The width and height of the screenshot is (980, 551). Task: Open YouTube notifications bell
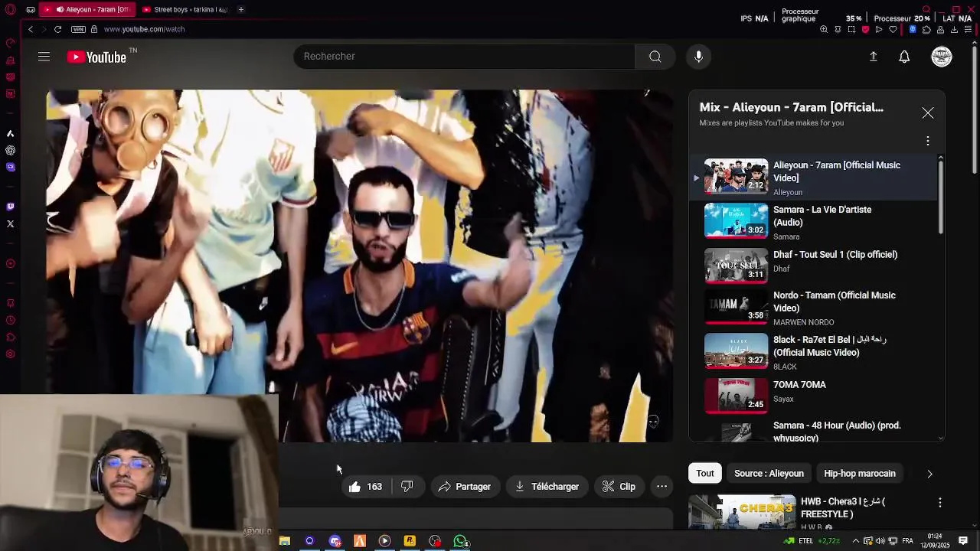[904, 57]
